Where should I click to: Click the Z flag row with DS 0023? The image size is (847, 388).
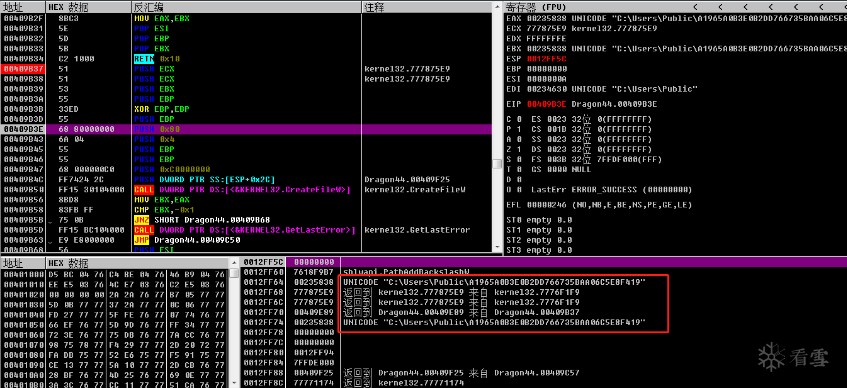579,149
